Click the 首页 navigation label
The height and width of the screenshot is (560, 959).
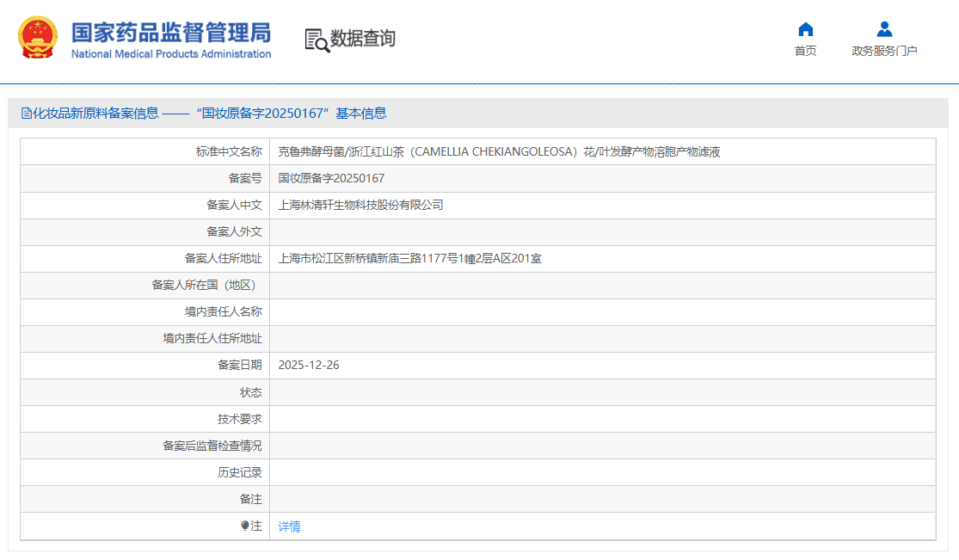click(805, 50)
